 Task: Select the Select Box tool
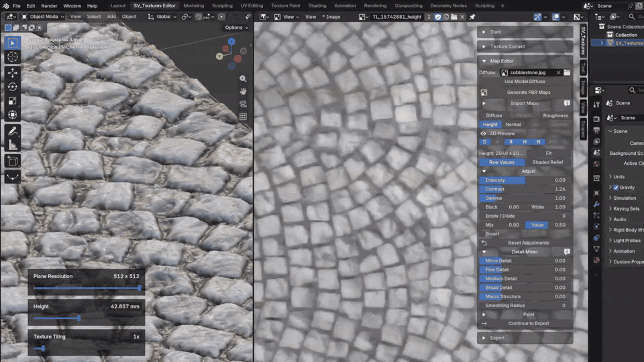tap(13, 43)
